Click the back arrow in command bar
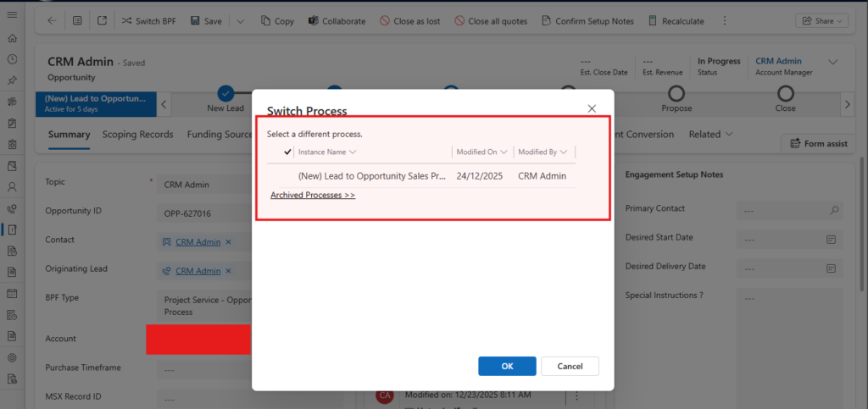868x409 pixels. tap(53, 21)
